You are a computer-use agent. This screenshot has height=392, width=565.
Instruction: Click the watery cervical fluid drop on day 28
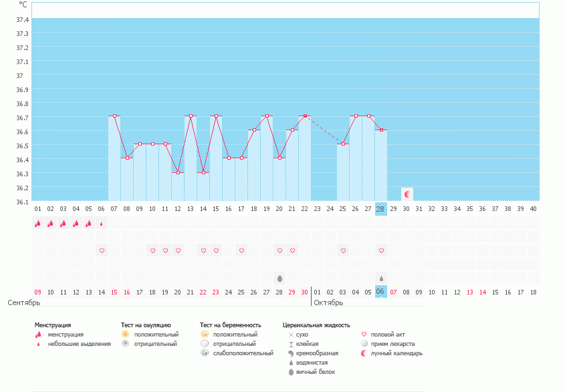pyautogui.click(x=381, y=278)
